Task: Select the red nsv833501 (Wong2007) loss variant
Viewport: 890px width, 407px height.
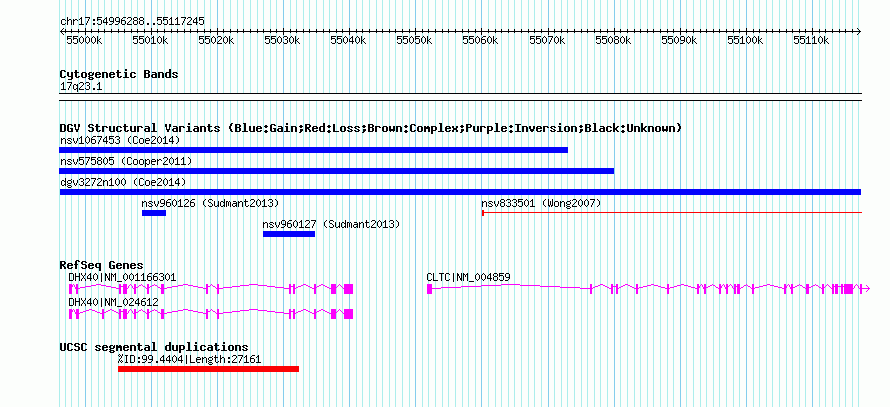Action: 672,213
